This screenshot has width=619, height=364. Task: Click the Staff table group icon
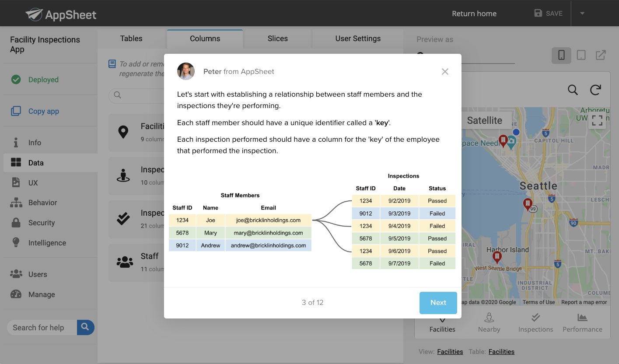tap(125, 262)
